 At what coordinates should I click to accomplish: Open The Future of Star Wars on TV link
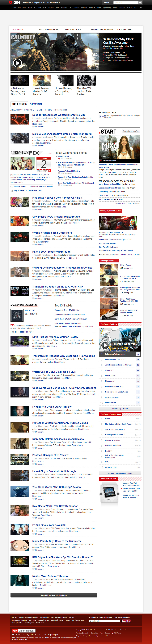(x=111, y=233)
